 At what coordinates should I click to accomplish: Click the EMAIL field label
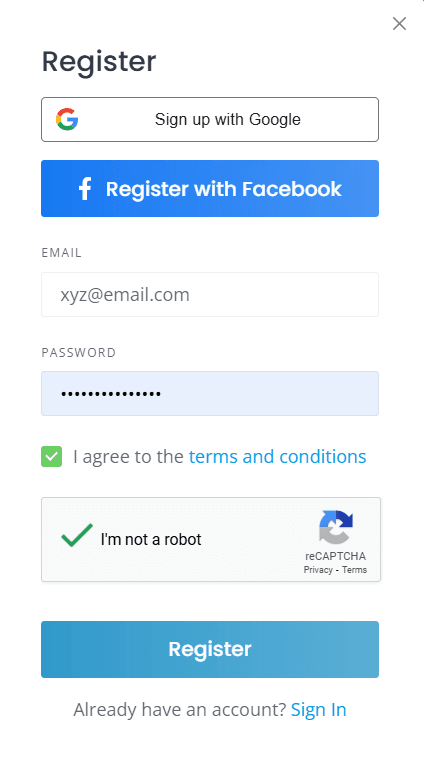[x=61, y=253]
